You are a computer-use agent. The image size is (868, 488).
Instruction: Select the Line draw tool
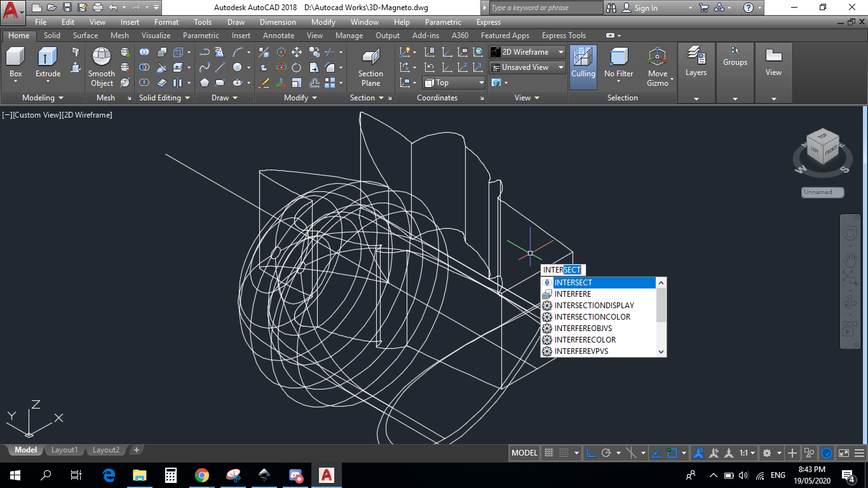click(x=220, y=67)
